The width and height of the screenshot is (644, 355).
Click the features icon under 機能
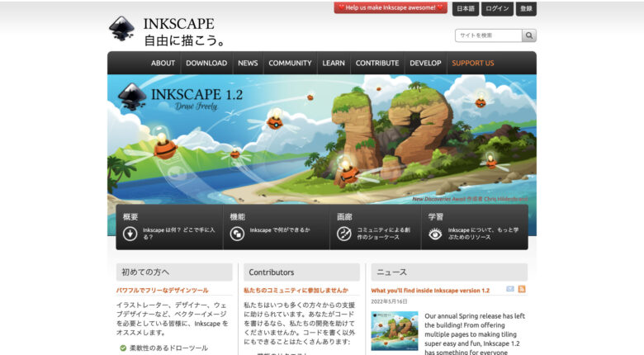(x=237, y=234)
